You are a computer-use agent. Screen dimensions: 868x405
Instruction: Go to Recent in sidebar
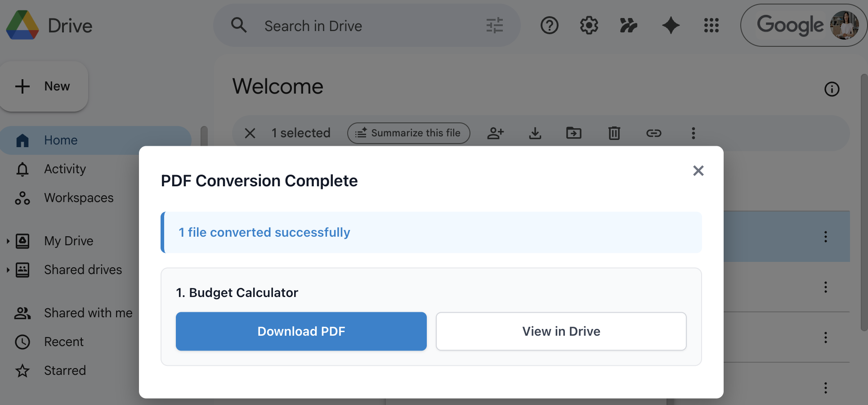(63, 342)
